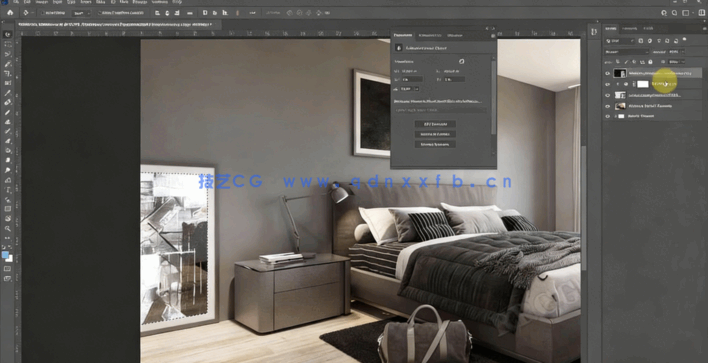Open the angle dropdown in Properties panel

click(x=416, y=89)
